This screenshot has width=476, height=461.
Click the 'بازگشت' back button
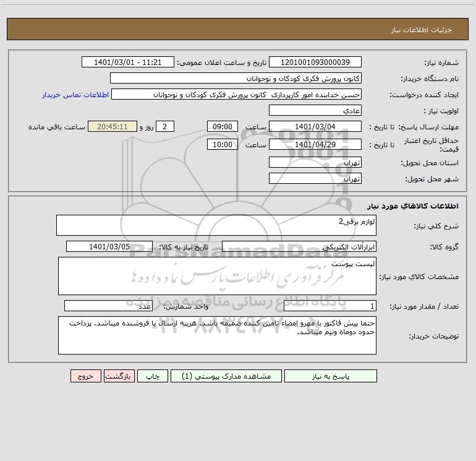[119, 376]
